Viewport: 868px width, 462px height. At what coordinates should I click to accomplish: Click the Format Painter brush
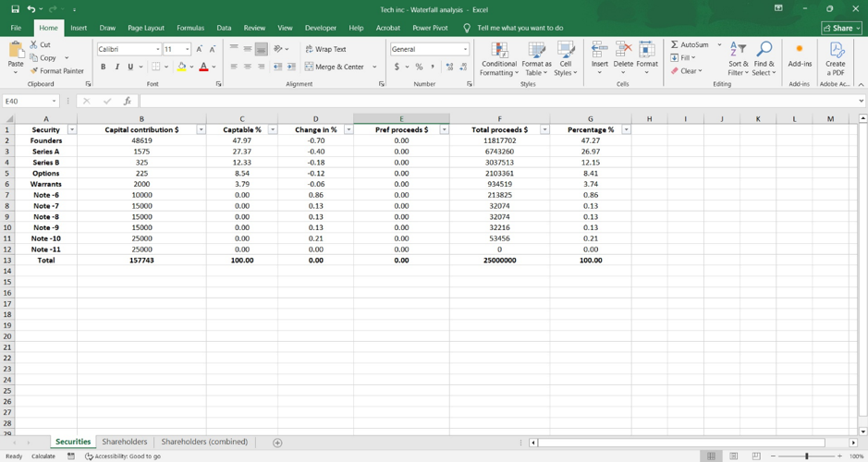(34, 71)
